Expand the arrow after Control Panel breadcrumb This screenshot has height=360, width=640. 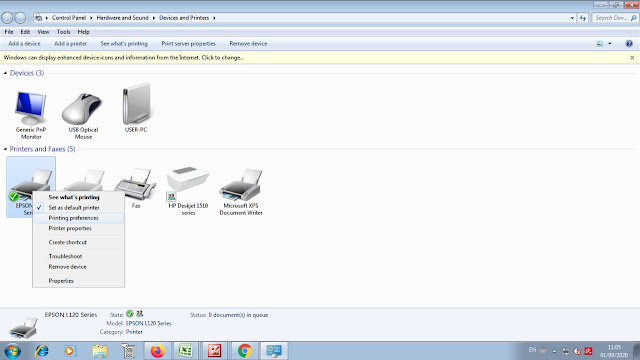tap(91, 18)
